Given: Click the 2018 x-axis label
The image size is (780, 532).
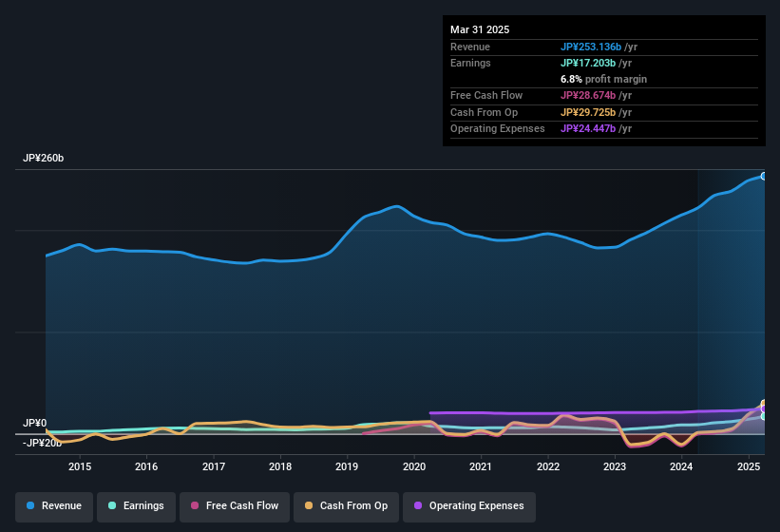Looking at the screenshot, I should coord(280,466).
